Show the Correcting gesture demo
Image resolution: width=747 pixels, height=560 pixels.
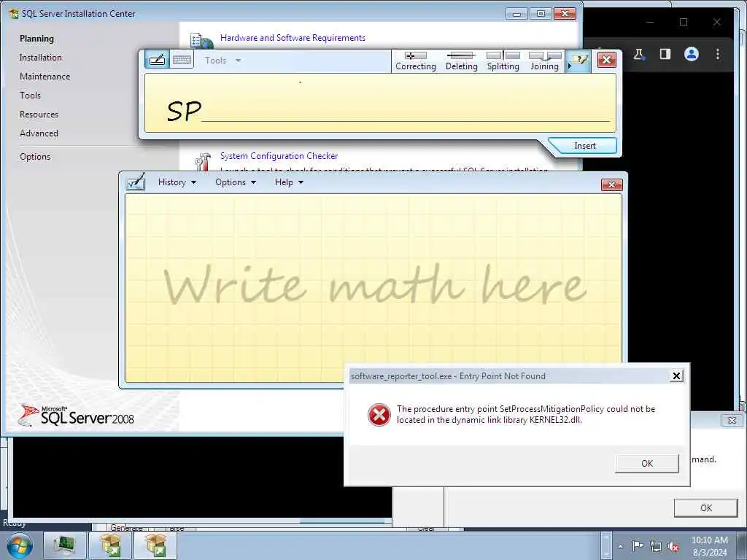415,61
